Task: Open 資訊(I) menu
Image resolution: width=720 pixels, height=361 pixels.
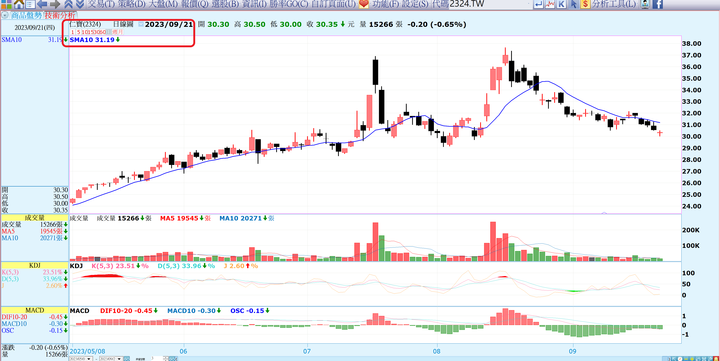Action: click(x=254, y=4)
